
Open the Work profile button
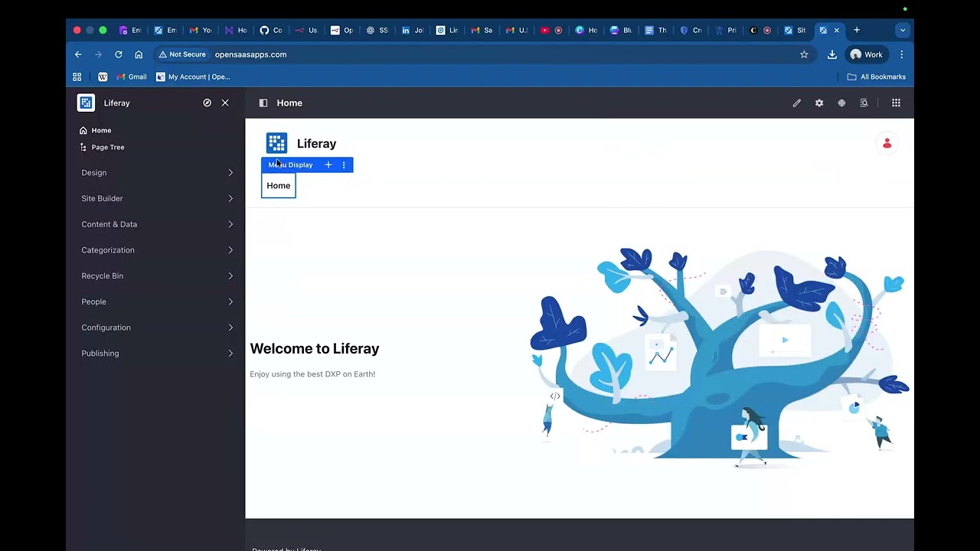tap(867, 54)
